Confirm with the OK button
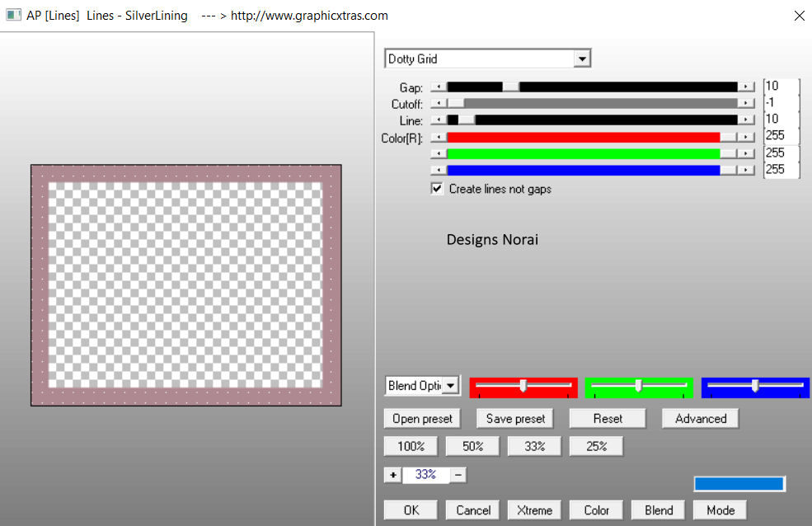 411,510
